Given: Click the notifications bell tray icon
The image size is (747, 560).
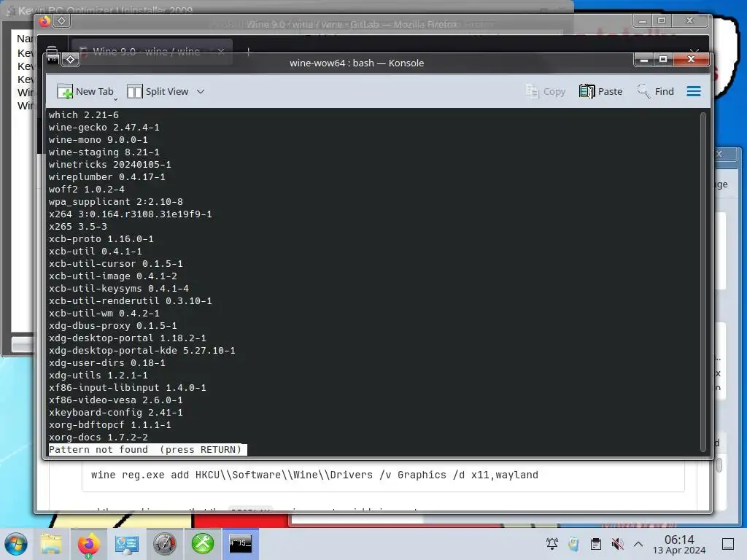Looking at the screenshot, I should pyautogui.click(x=552, y=544).
